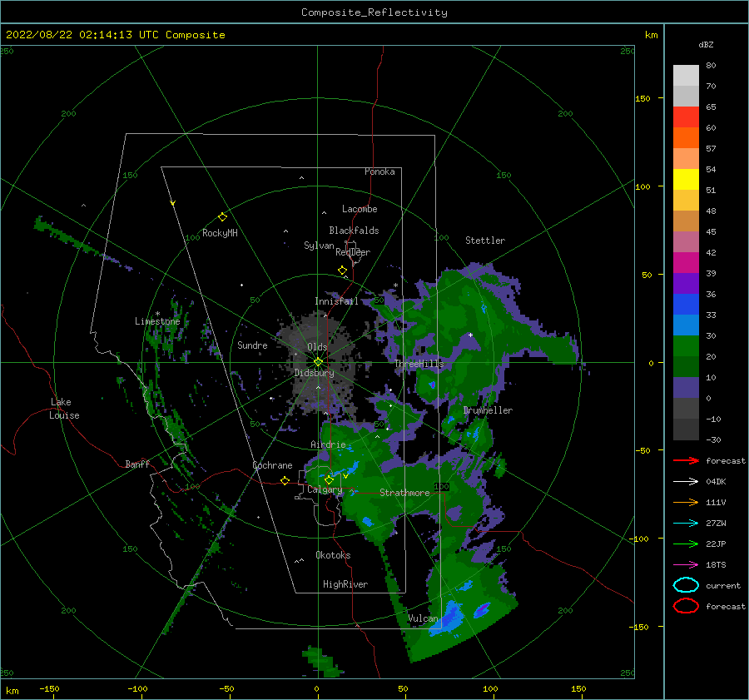Viewport: 749px width, 700px height.
Task: Click the 'Calgary' city label
Action: click(325, 489)
